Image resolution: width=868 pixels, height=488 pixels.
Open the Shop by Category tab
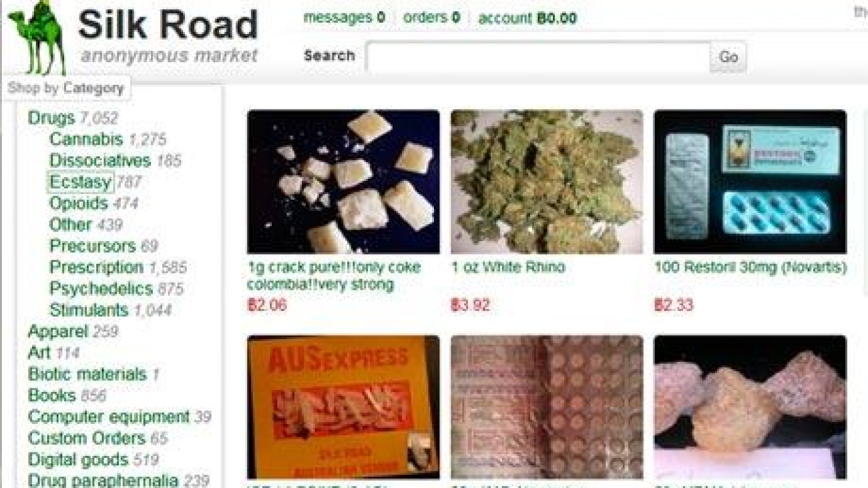[x=66, y=88]
